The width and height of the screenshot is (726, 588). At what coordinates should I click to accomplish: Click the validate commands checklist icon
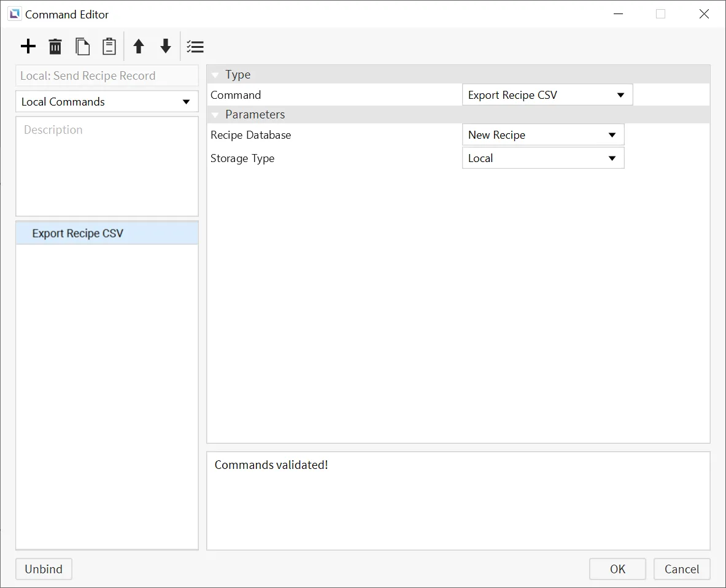195,47
